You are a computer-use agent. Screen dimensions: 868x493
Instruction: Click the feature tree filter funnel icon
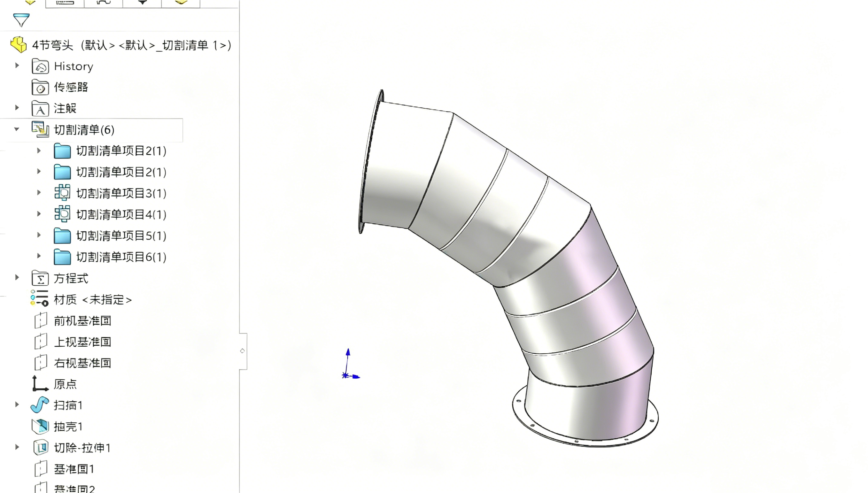click(x=21, y=20)
